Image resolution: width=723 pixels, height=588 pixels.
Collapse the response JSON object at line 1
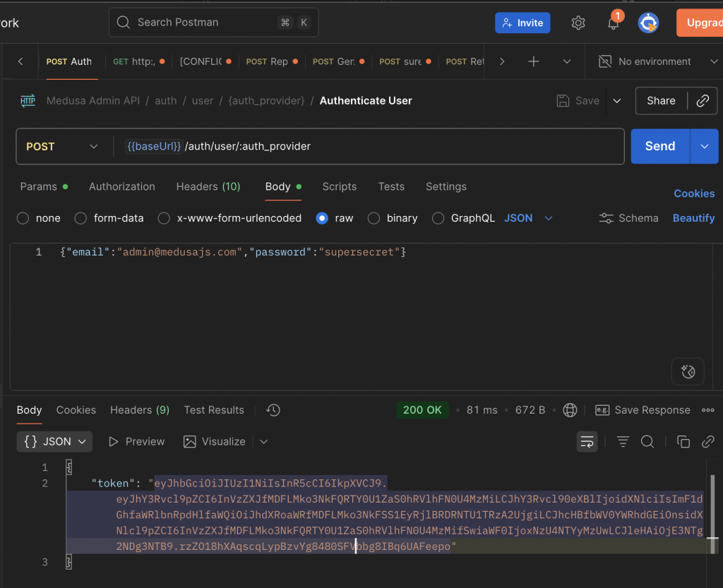click(x=68, y=467)
